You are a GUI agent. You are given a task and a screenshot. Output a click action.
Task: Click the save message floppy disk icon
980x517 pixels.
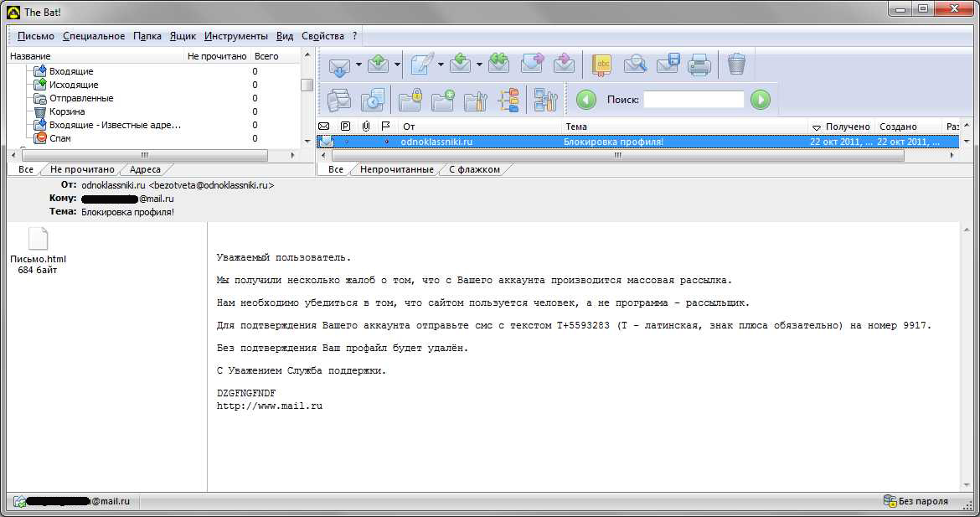[x=668, y=65]
